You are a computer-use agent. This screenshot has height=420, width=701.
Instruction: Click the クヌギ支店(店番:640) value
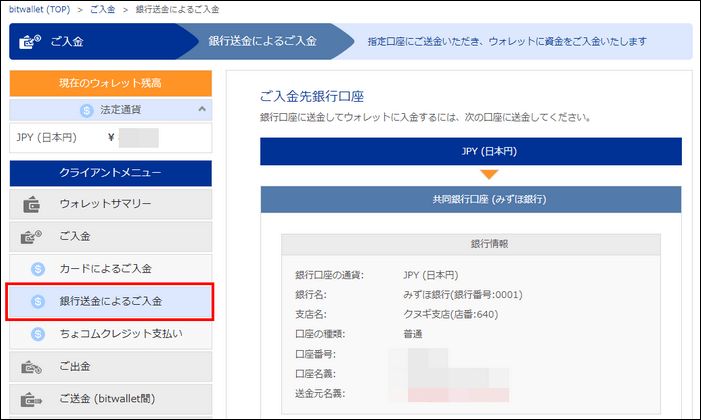pyautogui.click(x=451, y=314)
